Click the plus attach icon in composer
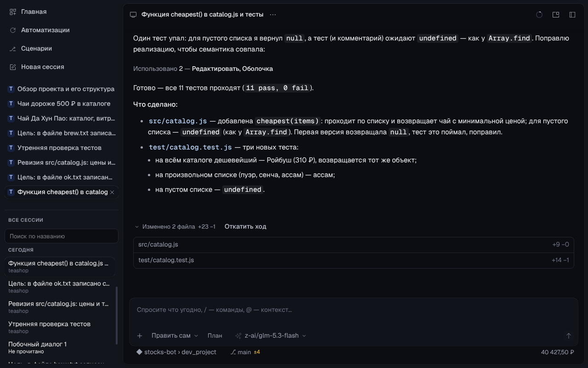Viewport: 588px width, 368px height. pyautogui.click(x=140, y=336)
